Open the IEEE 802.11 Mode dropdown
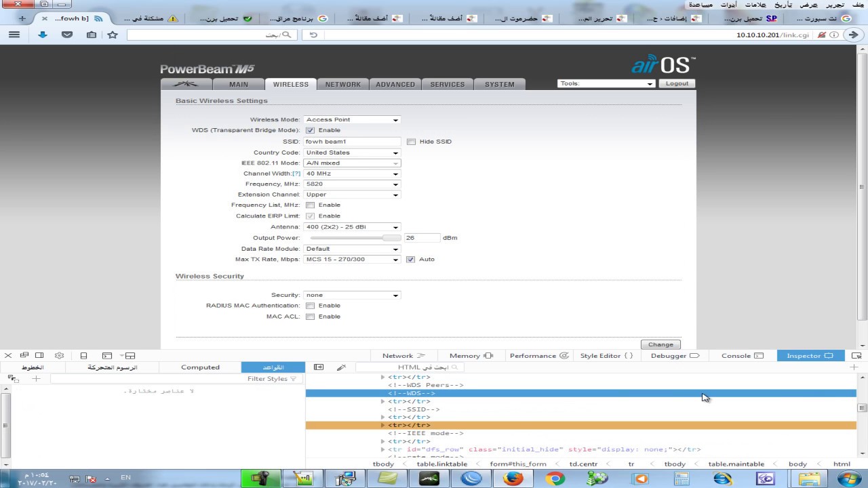 pyautogui.click(x=352, y=163)
